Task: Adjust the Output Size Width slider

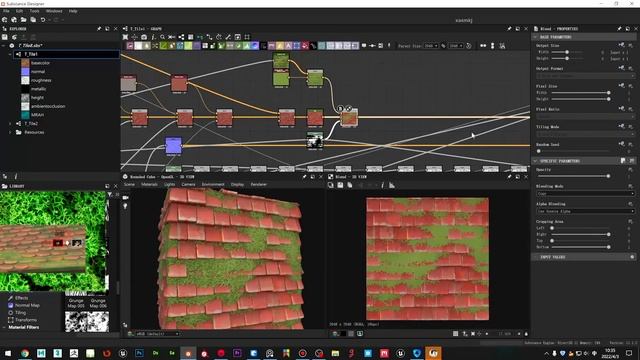Action: tap(567, 52)
